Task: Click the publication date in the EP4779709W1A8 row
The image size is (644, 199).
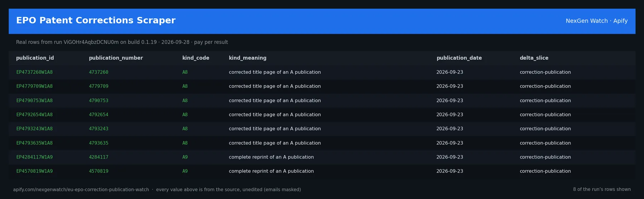Action: [x=450, y=86]
